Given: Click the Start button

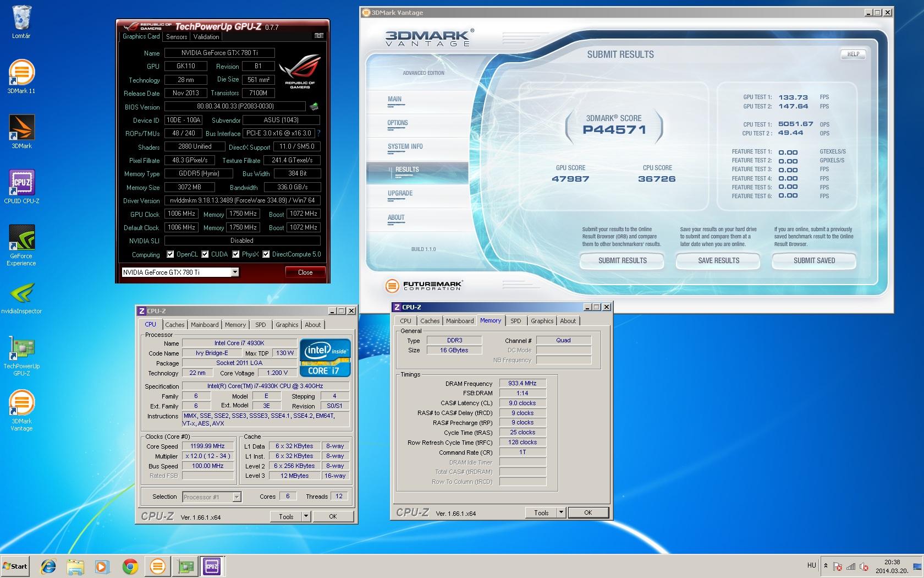Looking at the screenshot, I should tap(15, 566).
